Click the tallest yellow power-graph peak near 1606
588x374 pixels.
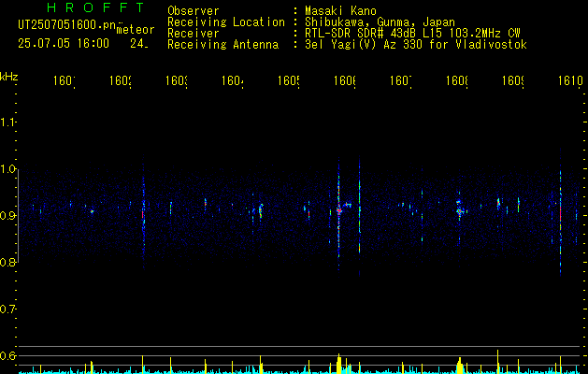[338, 364]
